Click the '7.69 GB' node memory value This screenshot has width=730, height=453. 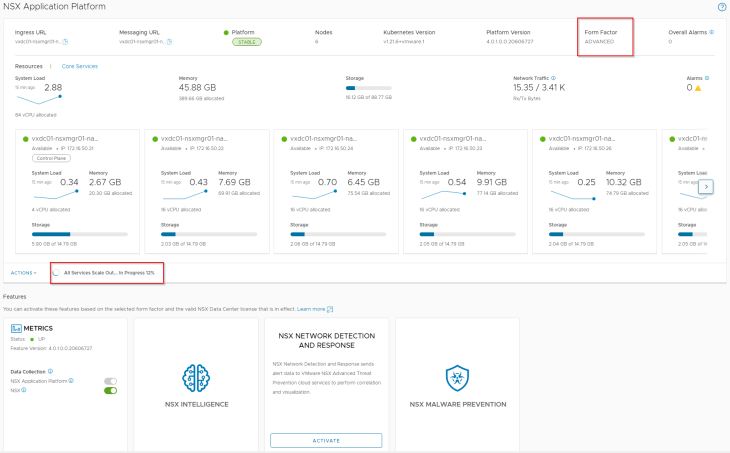pyautogui.click(x=234, y=183)
